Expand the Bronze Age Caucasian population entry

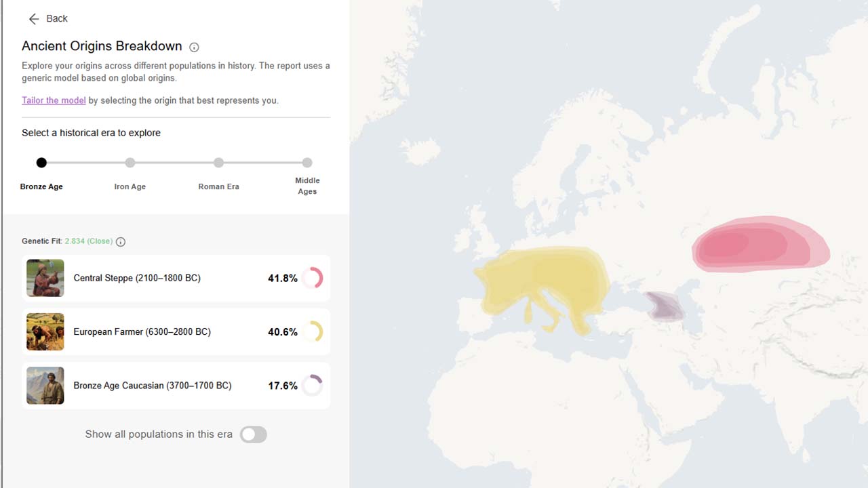click(x=176, y=385)
